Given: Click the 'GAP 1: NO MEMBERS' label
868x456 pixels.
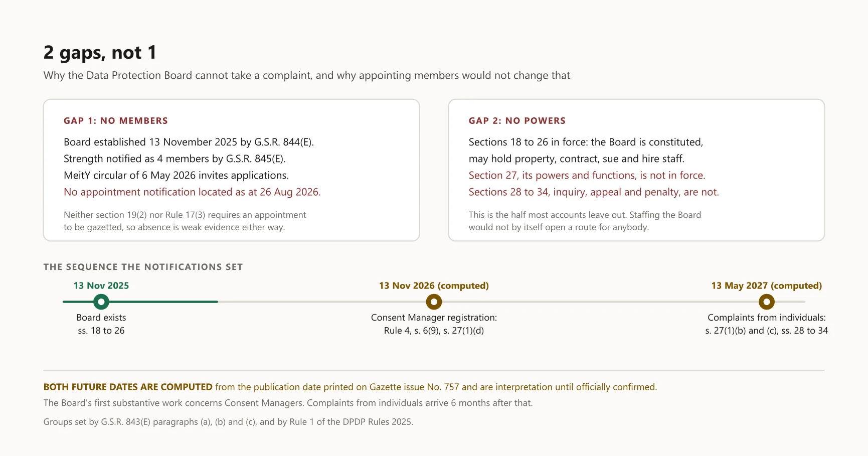Looking at the screenshot, I should pos(116,121).
